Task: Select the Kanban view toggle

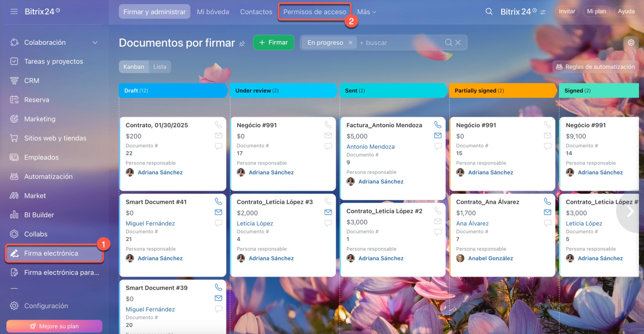Action: (x=133, y=66)
